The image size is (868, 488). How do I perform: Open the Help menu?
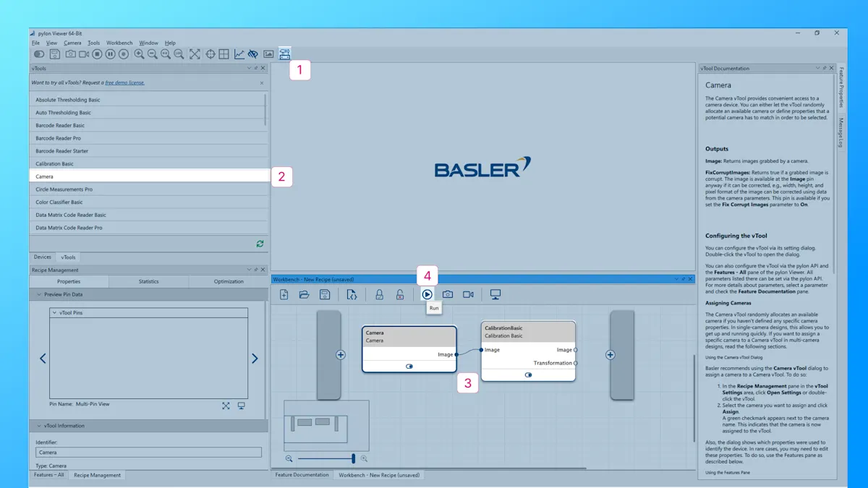click(171, 43)
